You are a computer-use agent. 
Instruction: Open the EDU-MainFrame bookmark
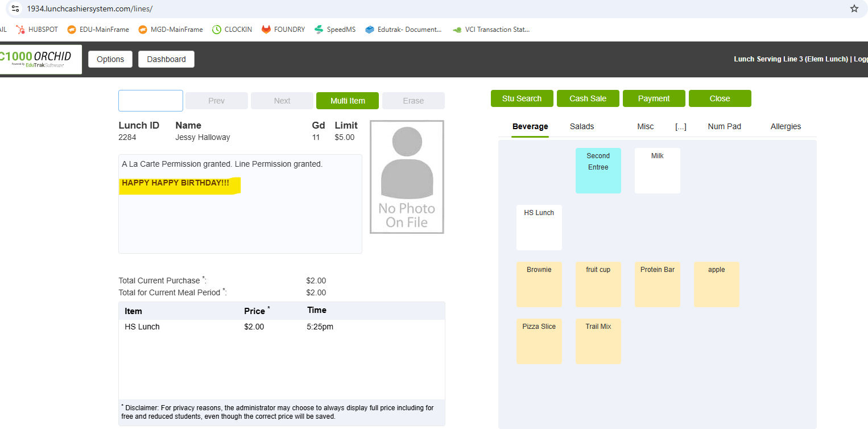click(98, 30)
